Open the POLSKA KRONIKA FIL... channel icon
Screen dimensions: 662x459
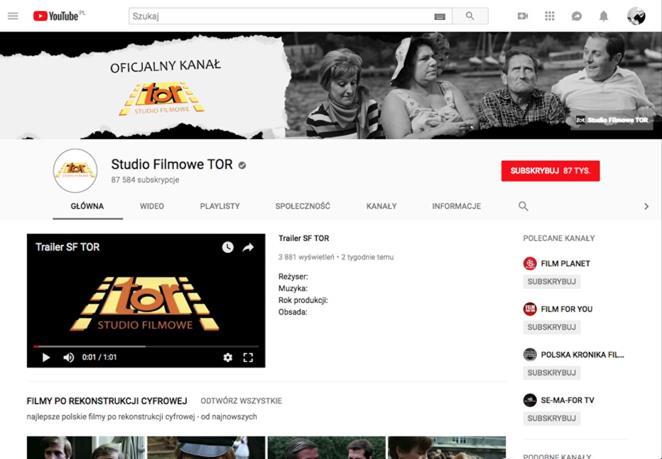coord(530,355)
